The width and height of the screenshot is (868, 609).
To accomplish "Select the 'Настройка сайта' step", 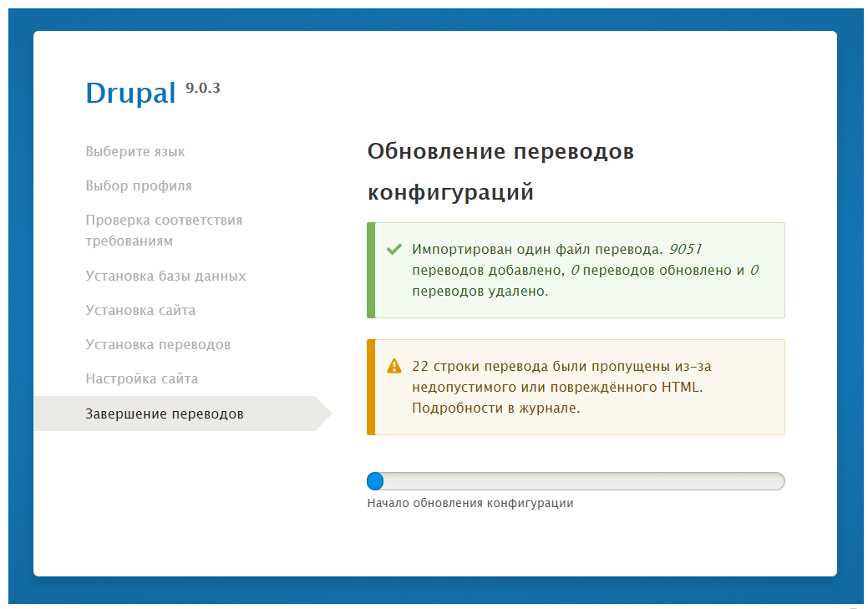I will click(x=142, y=378).
